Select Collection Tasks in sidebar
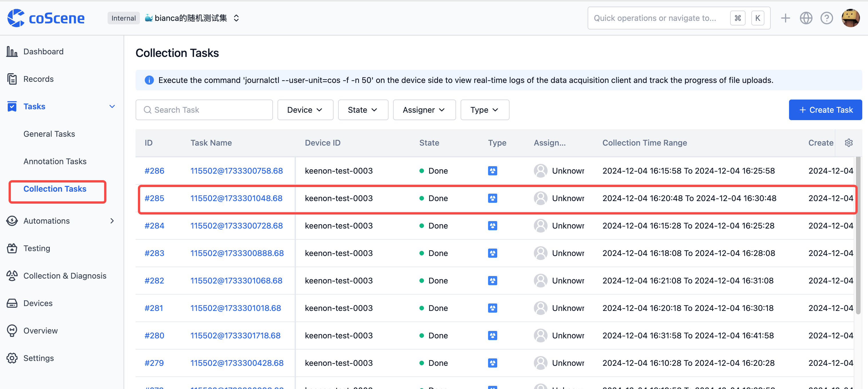This screenshot has height=389, width=868. [x=55, y=189]
